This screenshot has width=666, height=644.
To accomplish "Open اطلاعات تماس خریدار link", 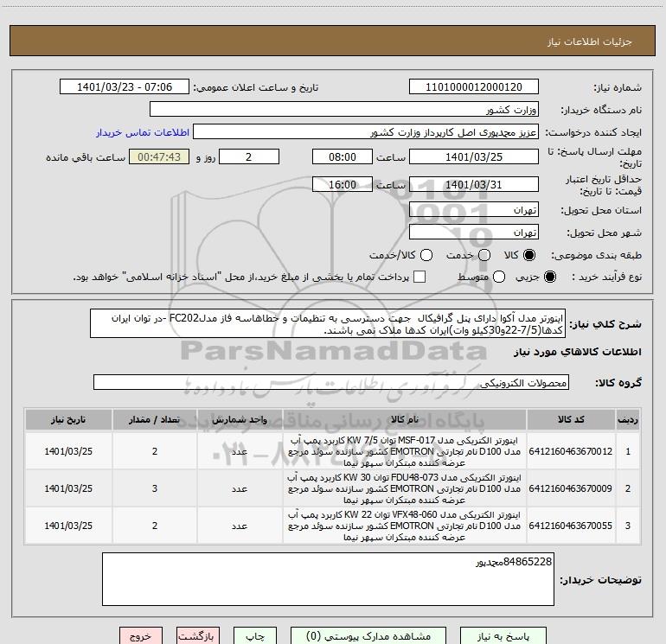I will tap(143, 132).
